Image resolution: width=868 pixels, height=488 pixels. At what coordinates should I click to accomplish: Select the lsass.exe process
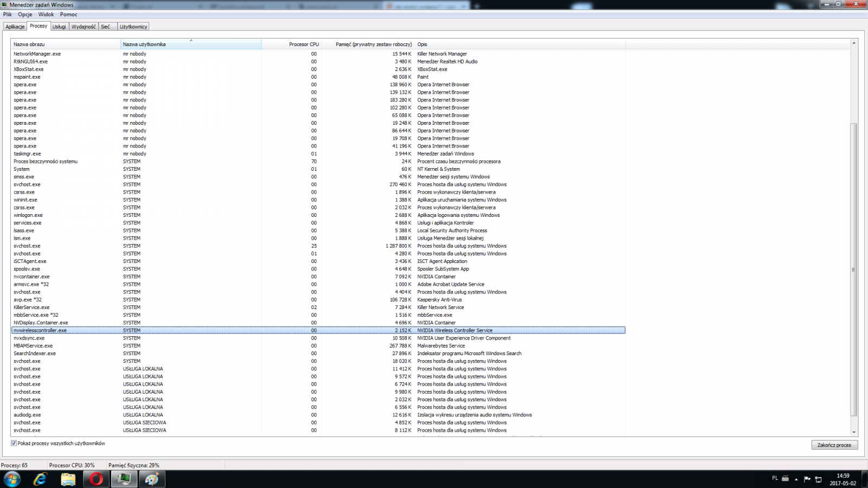tap(318, 230)
